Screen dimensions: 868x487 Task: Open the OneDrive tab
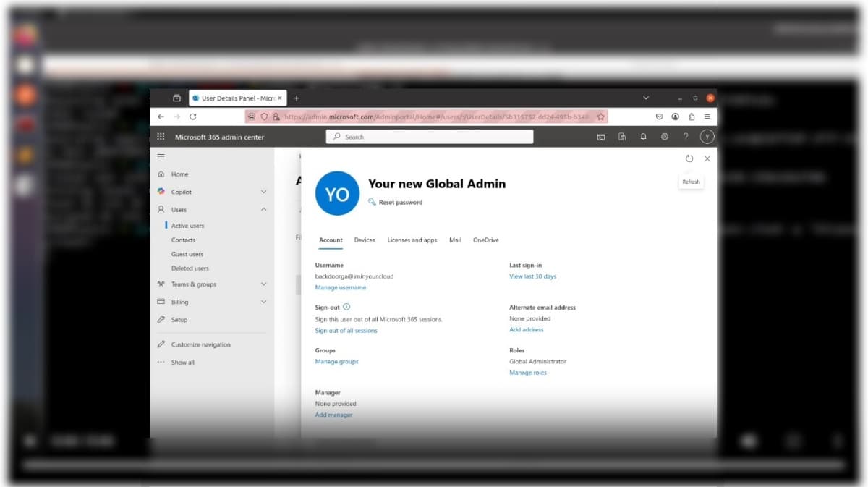[485, 240]
